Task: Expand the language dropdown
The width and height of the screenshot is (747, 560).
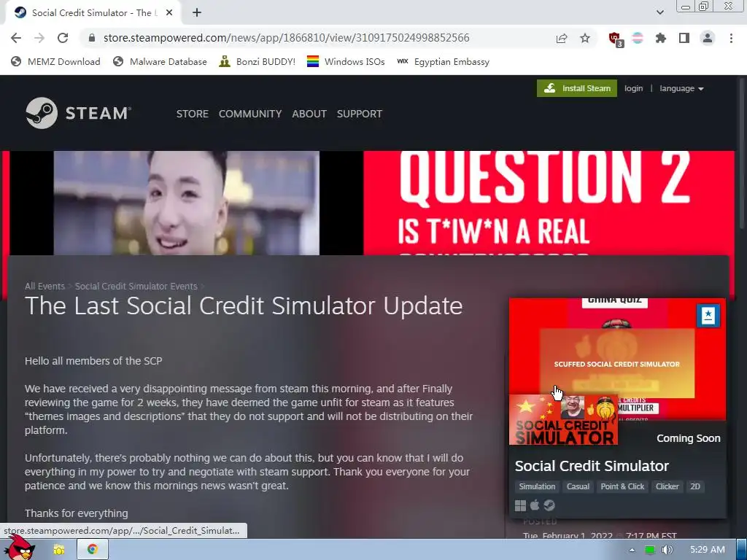Action: click(681, 88)
